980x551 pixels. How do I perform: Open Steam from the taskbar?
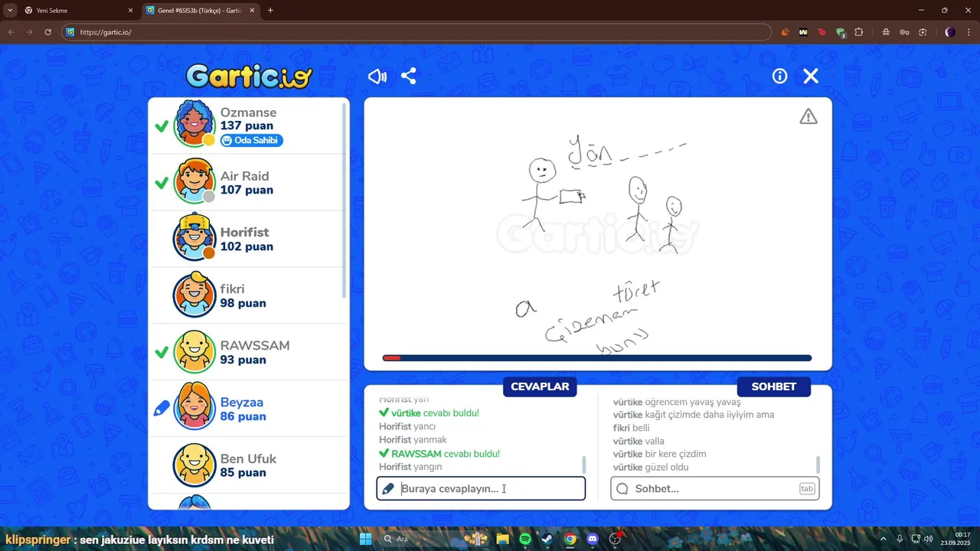click(x=547, y=539)
